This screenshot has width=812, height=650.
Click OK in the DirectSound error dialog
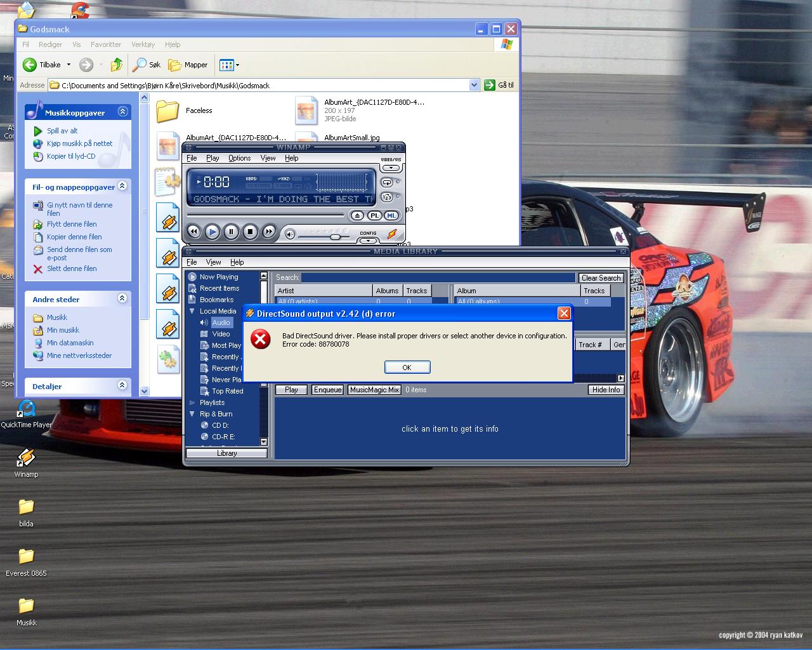(407, 368)
